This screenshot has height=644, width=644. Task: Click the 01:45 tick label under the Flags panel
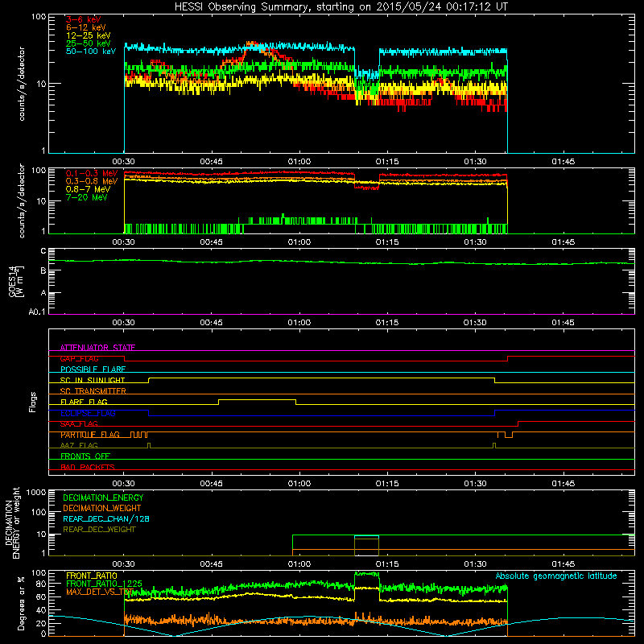[563, 484]
